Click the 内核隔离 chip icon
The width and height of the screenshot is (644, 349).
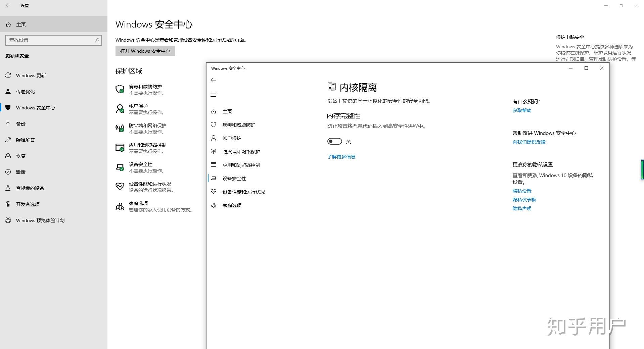331,87
